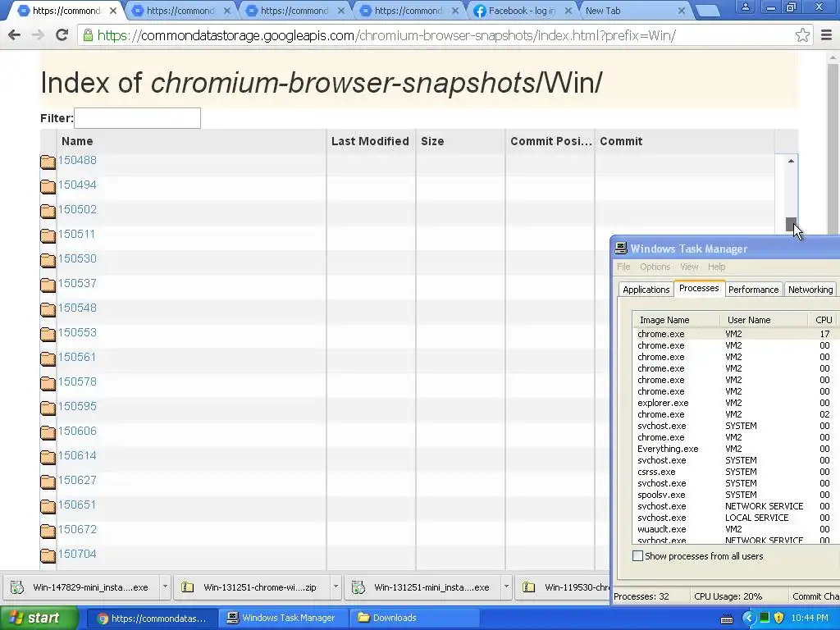
Task: Open Downloads taskbar button
Action: (x=414, y=619)
